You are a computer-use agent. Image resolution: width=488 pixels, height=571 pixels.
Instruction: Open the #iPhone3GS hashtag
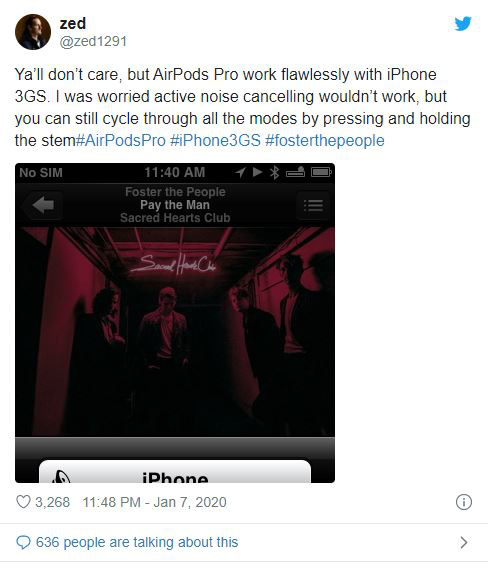(x=216, y=140)
